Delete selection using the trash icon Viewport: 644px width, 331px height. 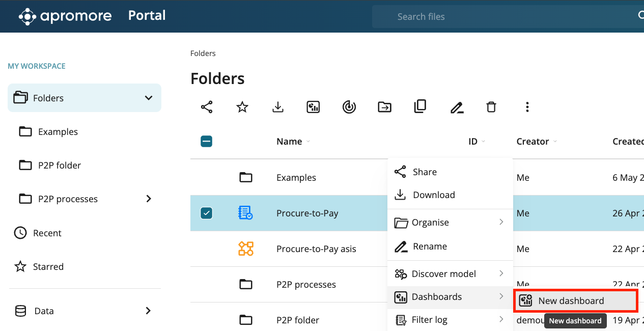pyautogui.click(x=491, y=107)
